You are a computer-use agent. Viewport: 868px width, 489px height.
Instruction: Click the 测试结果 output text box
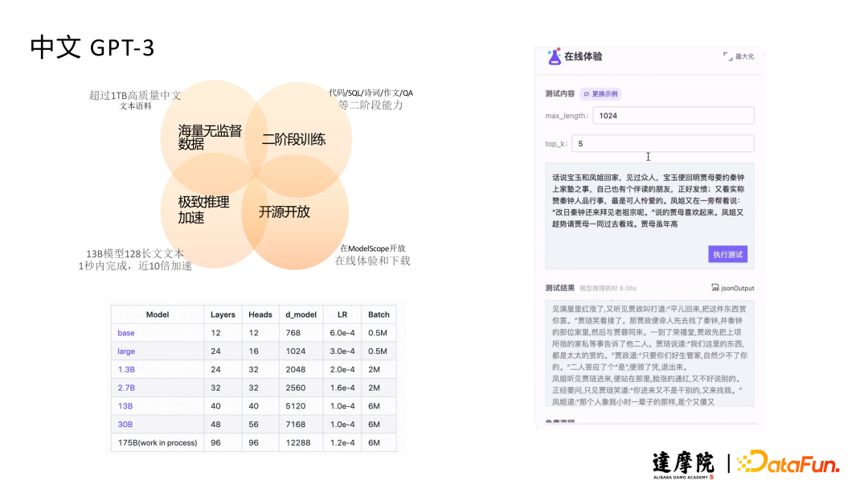(x=649, y=353)
